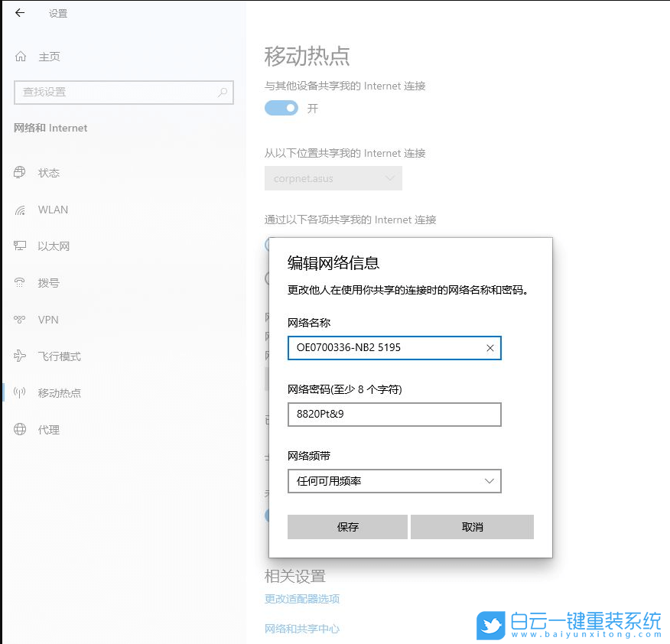Open the 网络频带 dropdown chevron arrow
Image resolution: width=670 pixels, height=644 pixels.
[x=489, y=481]
